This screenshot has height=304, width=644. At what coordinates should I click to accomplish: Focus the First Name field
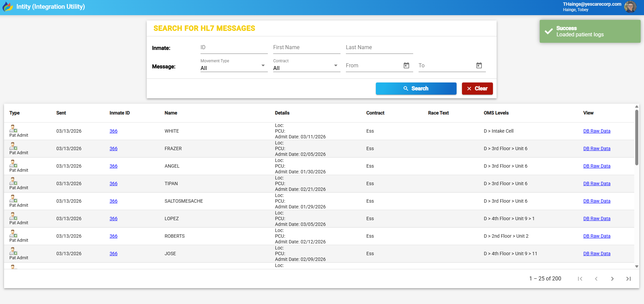tap(307, 47)
